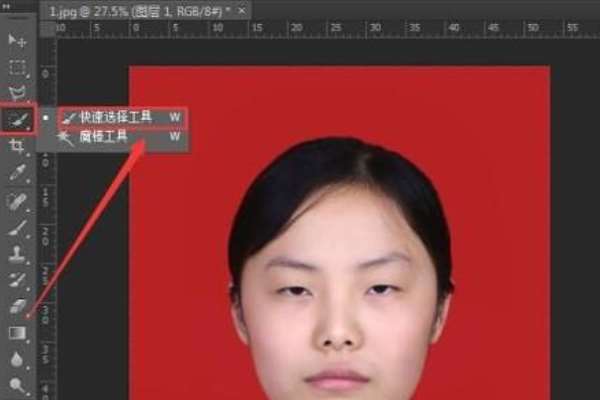
Task: Select the Gradient tool
Action: (17, 333)
